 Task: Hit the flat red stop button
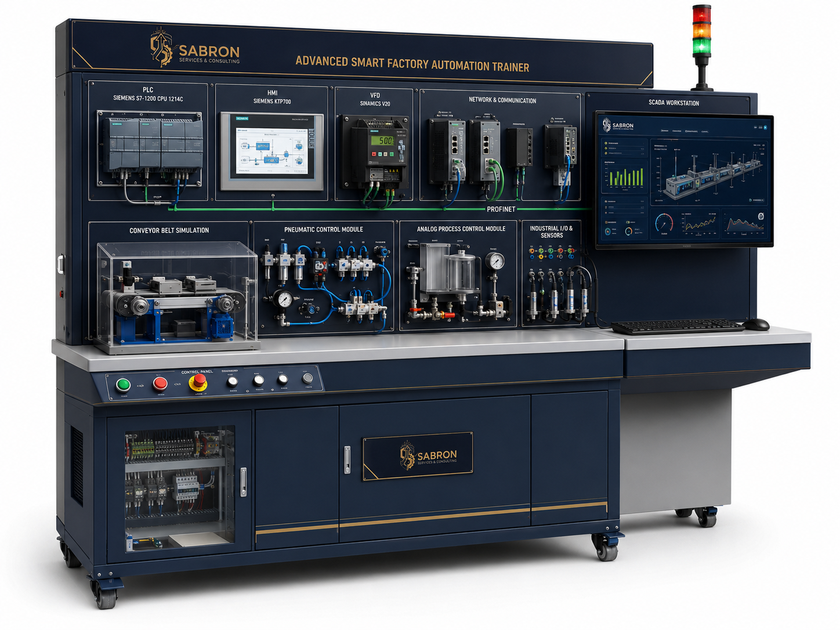(160, 383)
